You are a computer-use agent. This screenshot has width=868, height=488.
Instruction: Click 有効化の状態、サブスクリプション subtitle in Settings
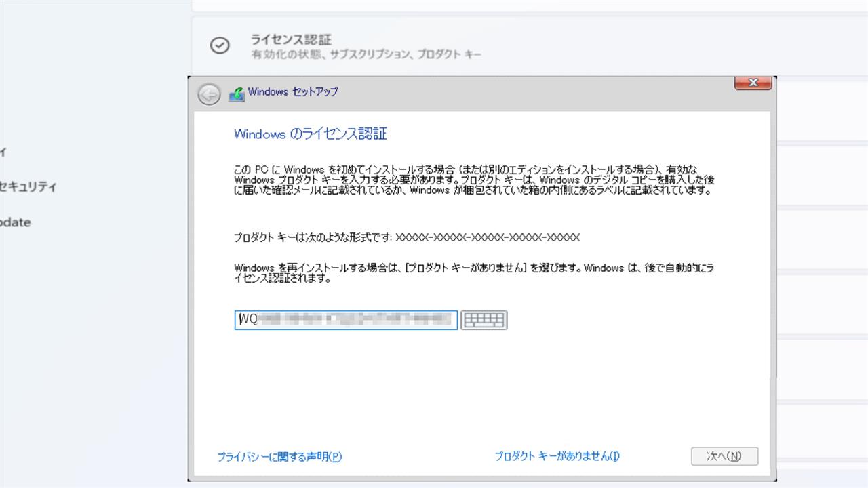pos(366,54)
